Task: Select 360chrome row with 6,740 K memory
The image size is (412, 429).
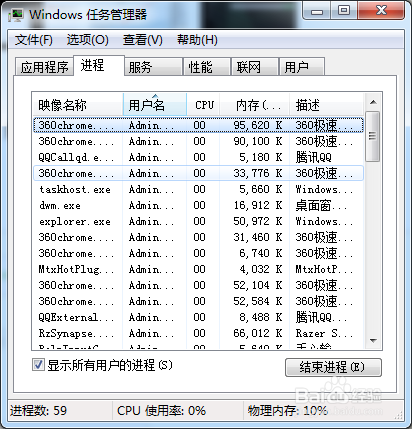Action: 198,253
